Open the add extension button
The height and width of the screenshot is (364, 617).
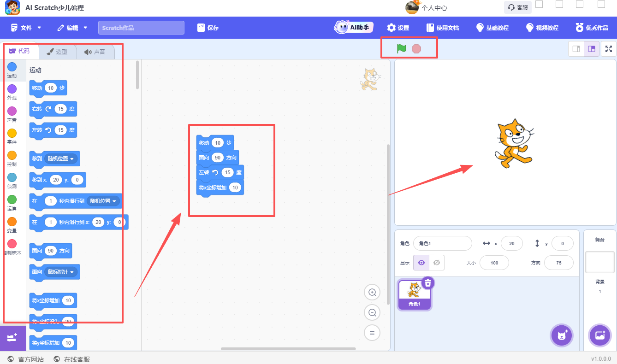(12, 338)
